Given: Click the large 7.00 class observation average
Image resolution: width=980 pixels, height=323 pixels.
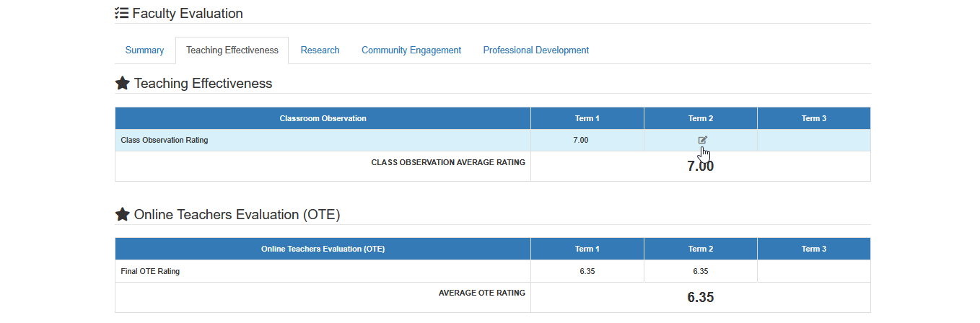Looking at the screenshot, I should 701,166.
